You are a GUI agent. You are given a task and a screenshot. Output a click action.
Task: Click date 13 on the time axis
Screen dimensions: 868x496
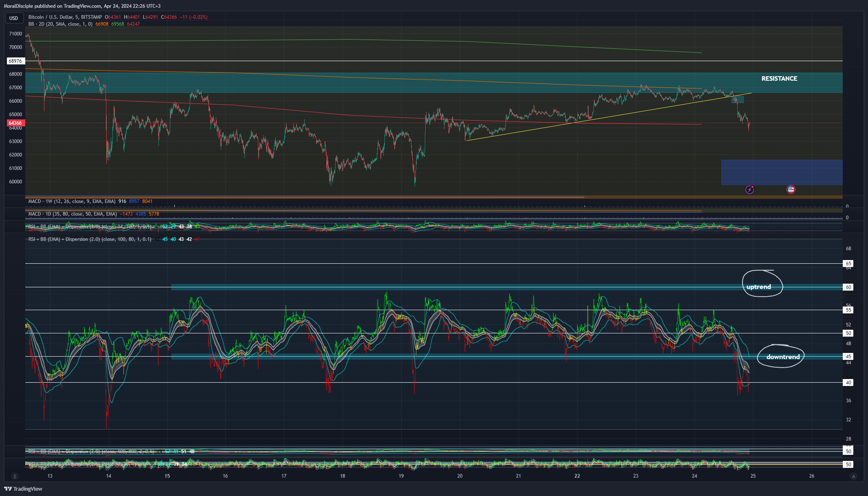pyautogui.click(x=50, y=476)
